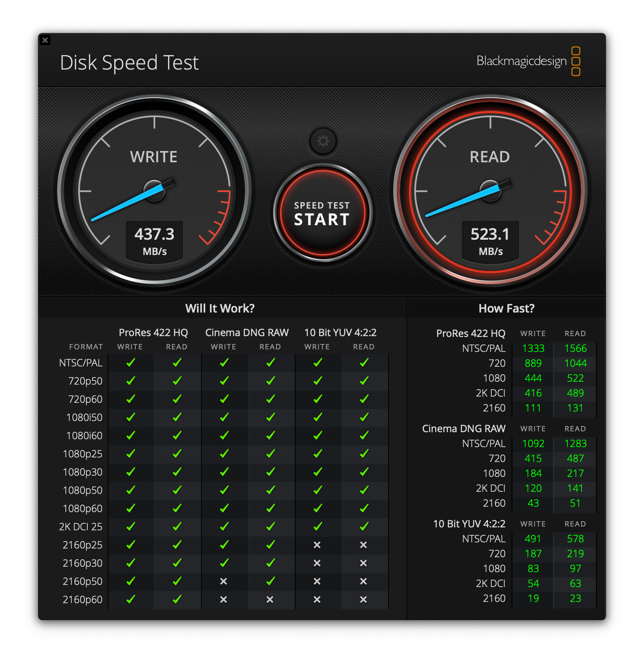644x664 pixels.
Task: Click the 10 Bit YUV 4:2:2 column header in Will It Work
Action: pyautogui.click(x=340, y=332)
